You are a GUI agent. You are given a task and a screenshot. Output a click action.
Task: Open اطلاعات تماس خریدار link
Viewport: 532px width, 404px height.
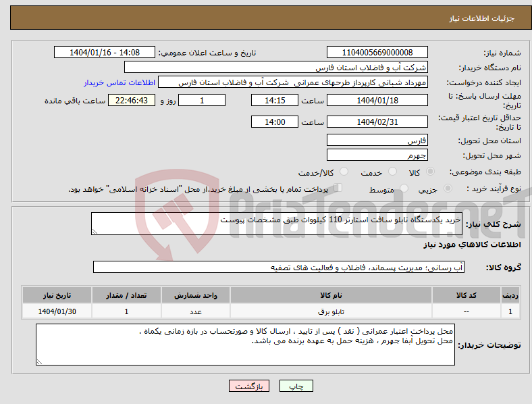point(119,82)
